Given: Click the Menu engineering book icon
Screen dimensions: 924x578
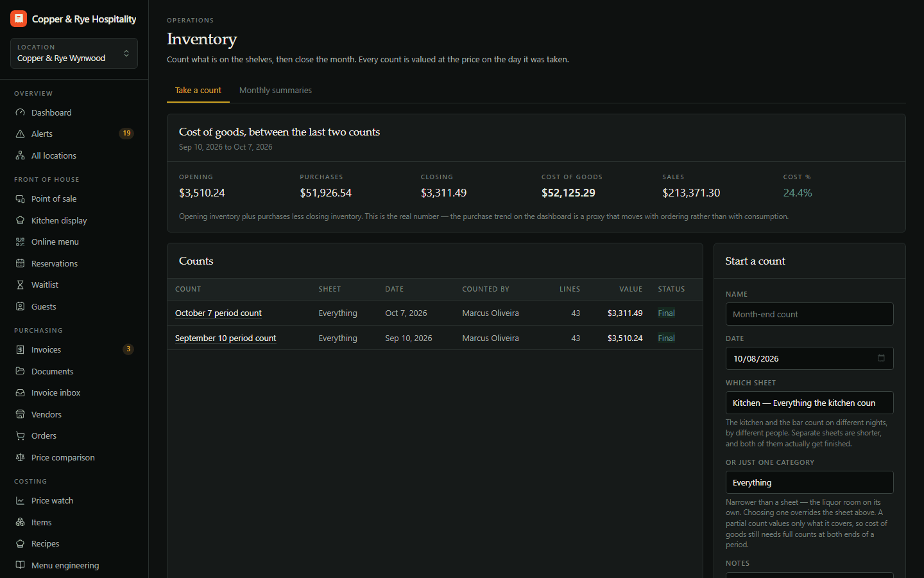Looking at the screenshot, I should [x=20, y=565].
